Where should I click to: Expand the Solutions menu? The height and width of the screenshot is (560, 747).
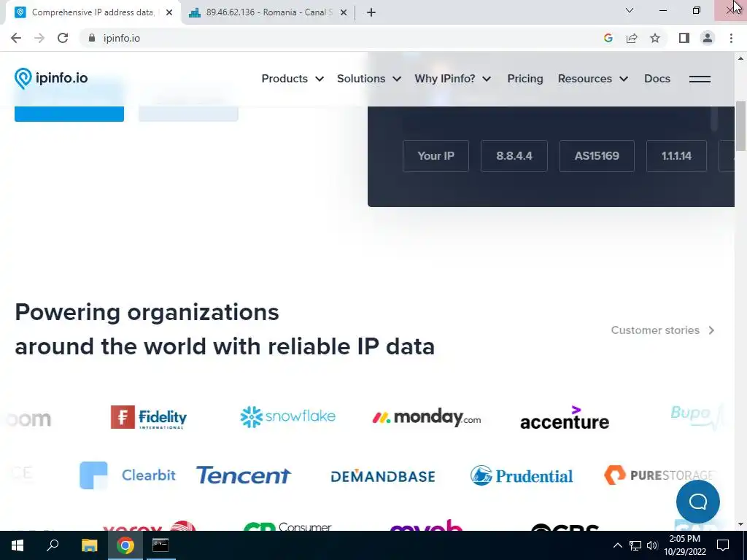[x=368, y=79]
